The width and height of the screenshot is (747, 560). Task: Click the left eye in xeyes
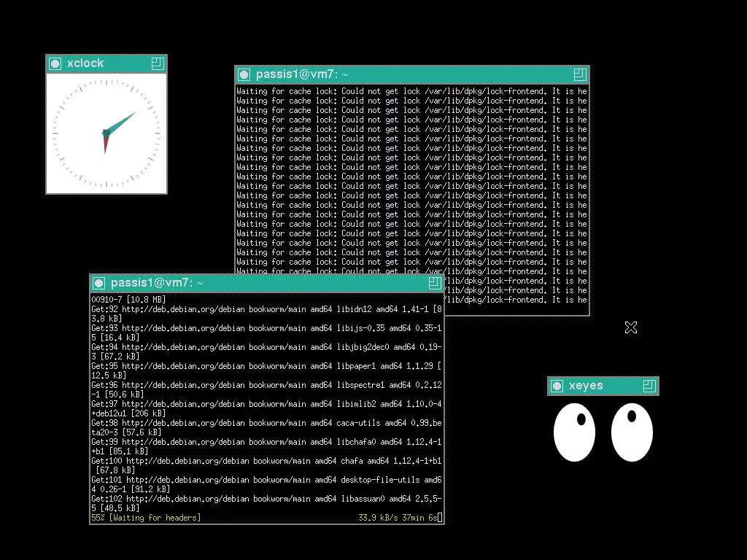[x=575, y=432]
